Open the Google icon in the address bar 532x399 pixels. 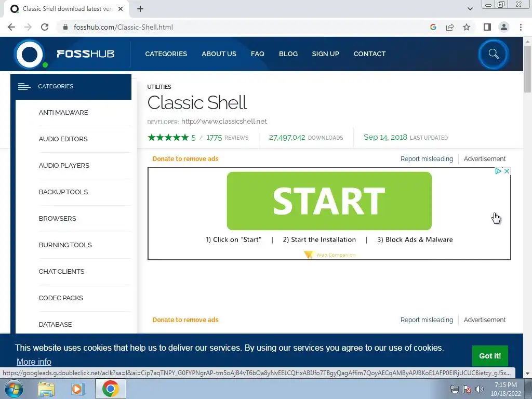[433, 27]
